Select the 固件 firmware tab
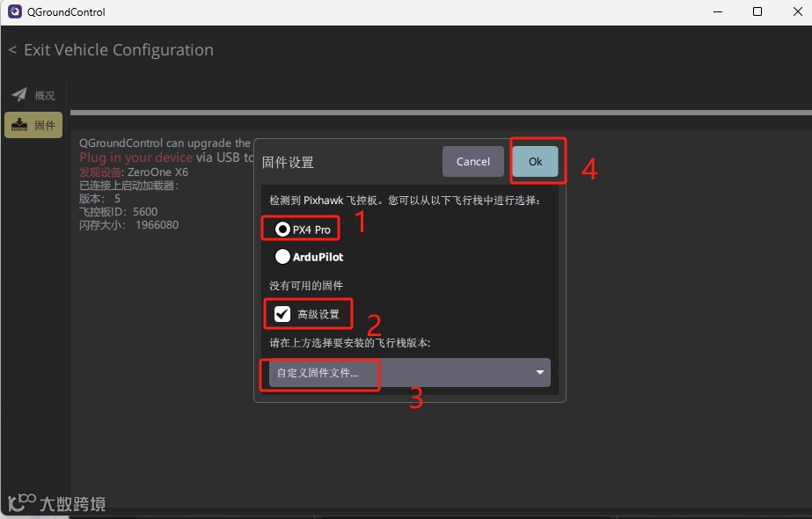The image size is (812, 519). tap(33, 125)
